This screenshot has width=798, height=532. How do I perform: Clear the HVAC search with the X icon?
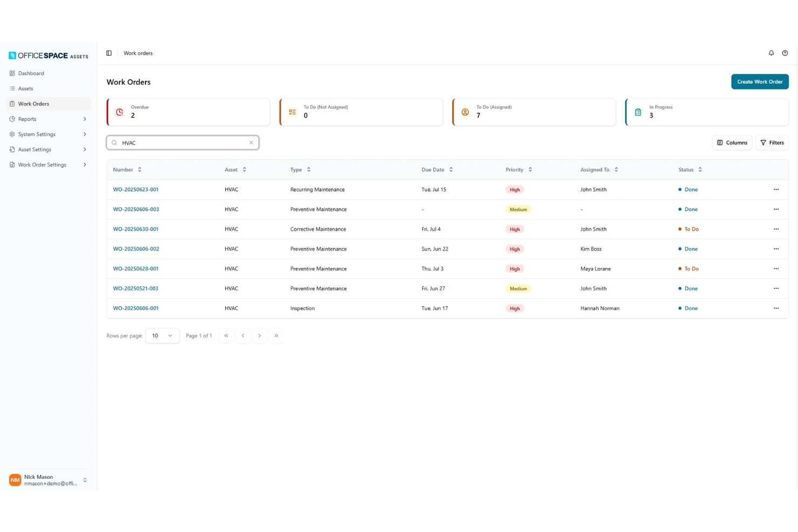click(251, 142)
